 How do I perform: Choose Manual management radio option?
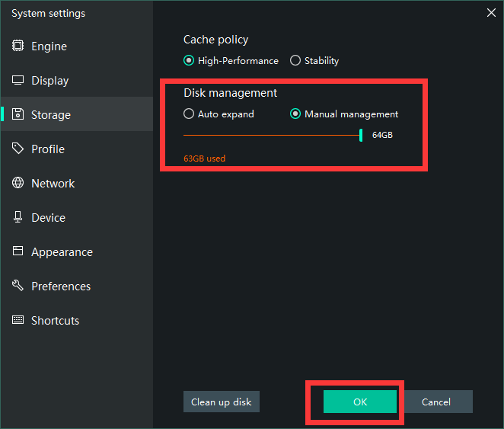(x=295, y=114)
